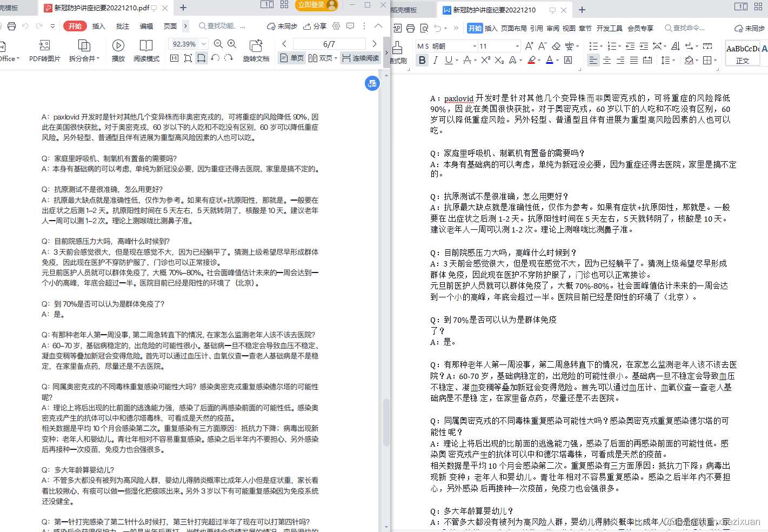Toggle Bold formatting in Writer
Image resolution: width=768 pixels, height=532 pixels.
tap(422, 60)
